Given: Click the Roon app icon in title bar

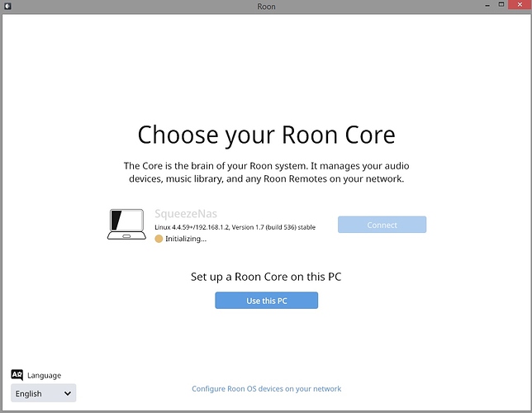Looking at the screenshot, I should 7,6.
